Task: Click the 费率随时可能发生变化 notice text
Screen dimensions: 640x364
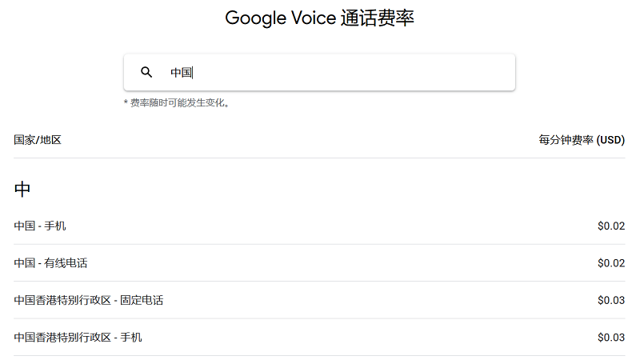Action: coord(176,103)
